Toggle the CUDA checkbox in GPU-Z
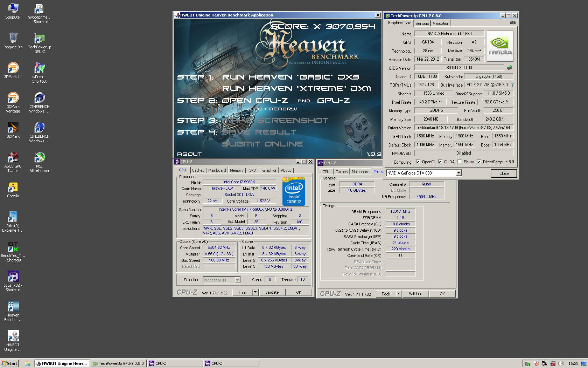The height and width of the screenshot is (368, 588). (x=440, y=162)
